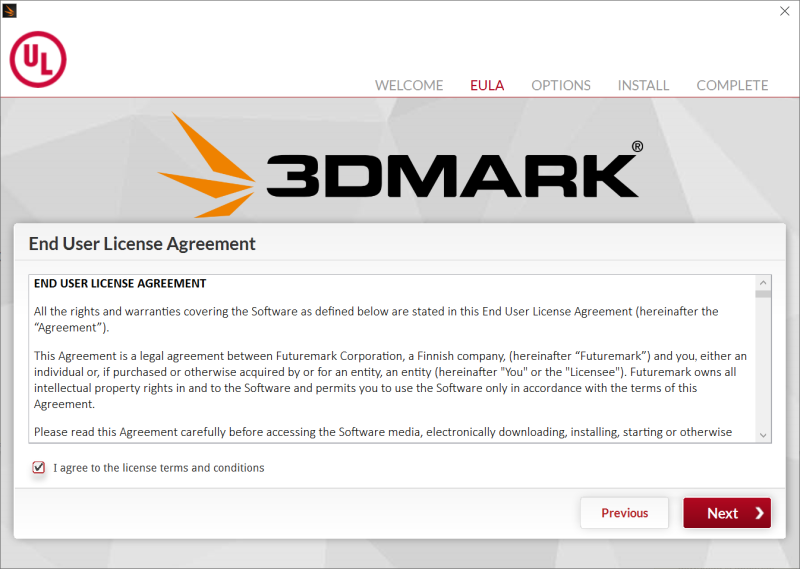This screenshot has width=800, height=569.
Task: Jump to the COMPLETE step tab
Action: [732, 85]
